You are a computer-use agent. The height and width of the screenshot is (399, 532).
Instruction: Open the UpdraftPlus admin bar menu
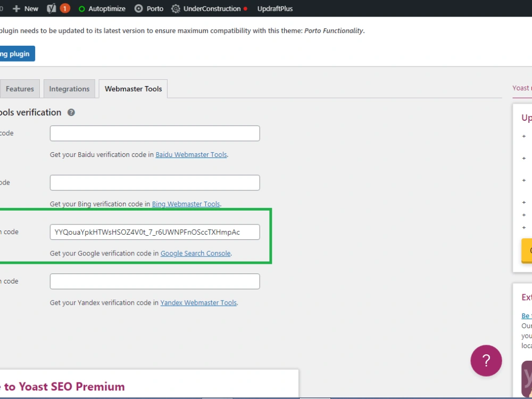tap(275, 9)
